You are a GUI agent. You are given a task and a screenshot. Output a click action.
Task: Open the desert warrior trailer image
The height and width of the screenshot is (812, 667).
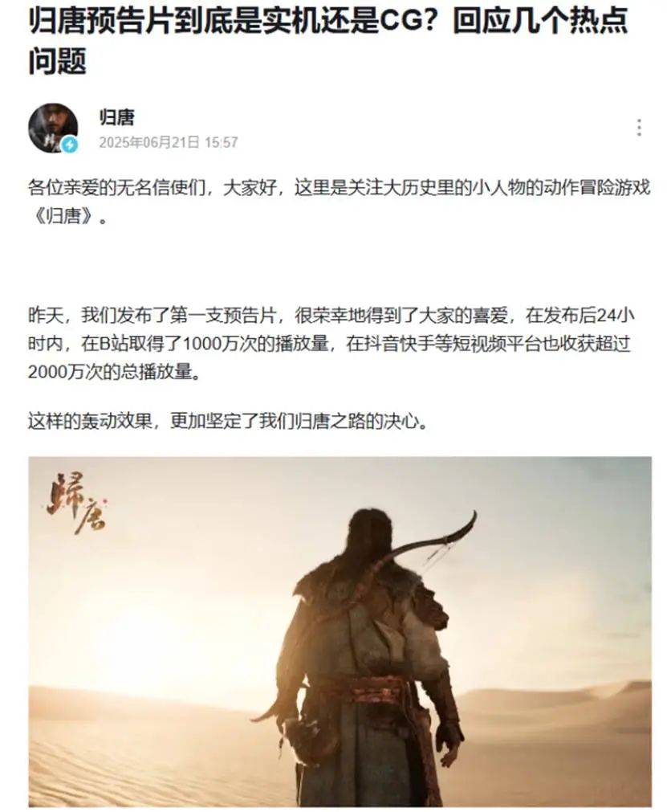pos(340,631)
